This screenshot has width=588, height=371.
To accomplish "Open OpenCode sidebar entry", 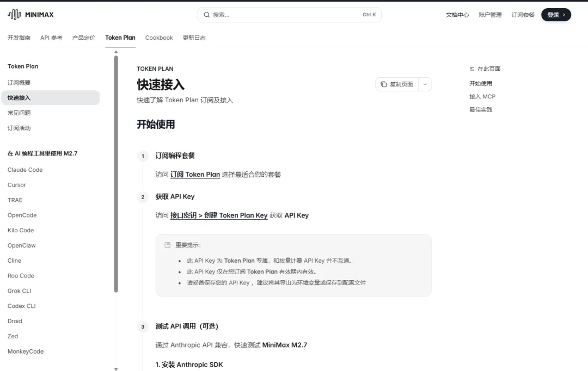I will (22, 215).
